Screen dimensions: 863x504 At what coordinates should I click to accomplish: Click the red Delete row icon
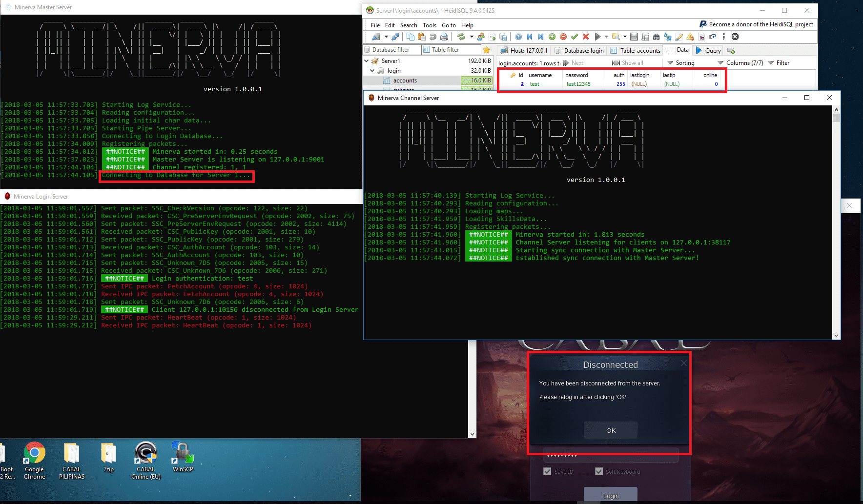(563, 37)
